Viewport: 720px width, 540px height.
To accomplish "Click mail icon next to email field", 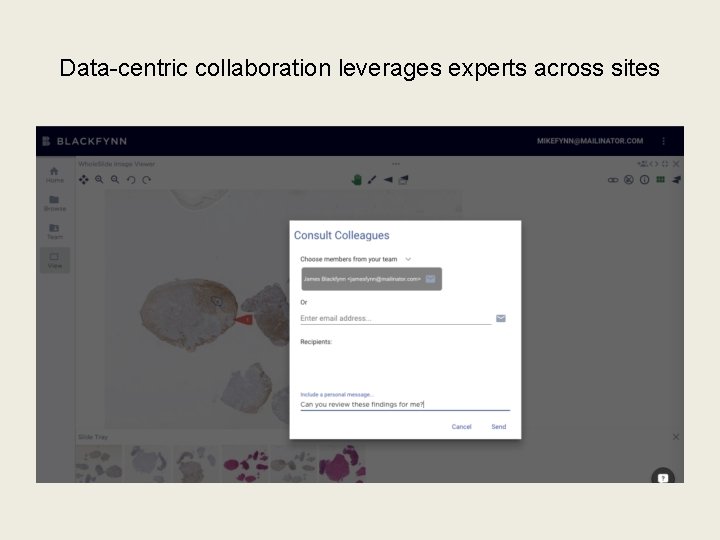I will pos(501,318).
